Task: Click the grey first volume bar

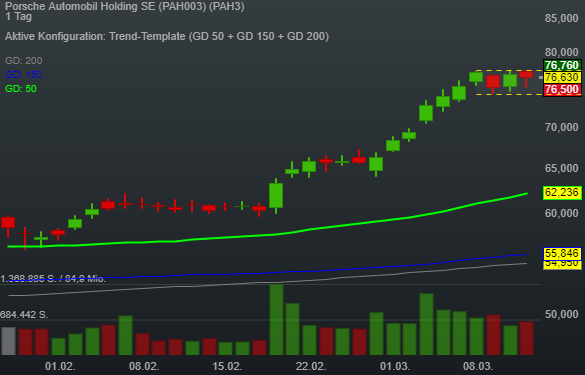Action: (9, 341)
